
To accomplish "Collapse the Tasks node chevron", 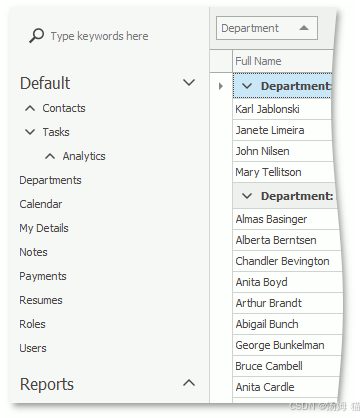I will tap(30, 132).
